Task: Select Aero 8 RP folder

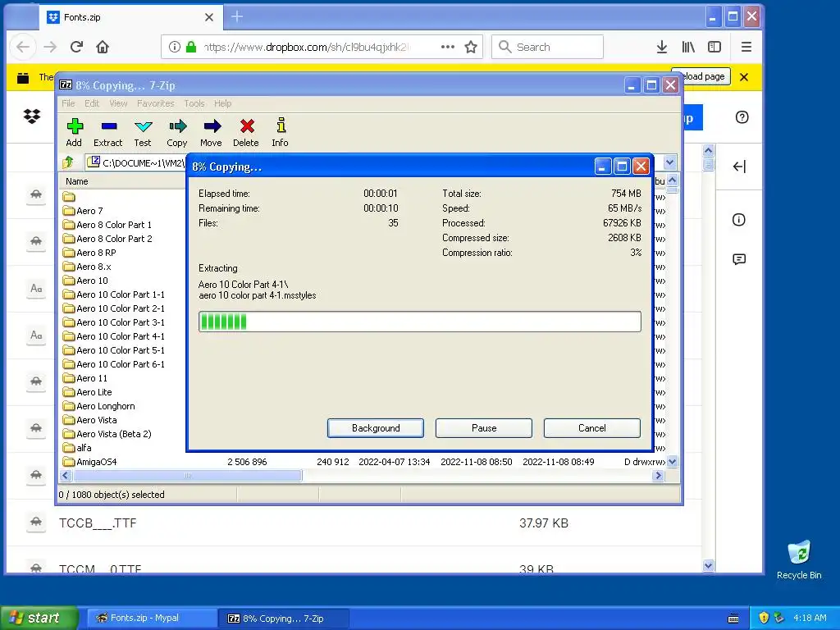Action: coord(89,253)
